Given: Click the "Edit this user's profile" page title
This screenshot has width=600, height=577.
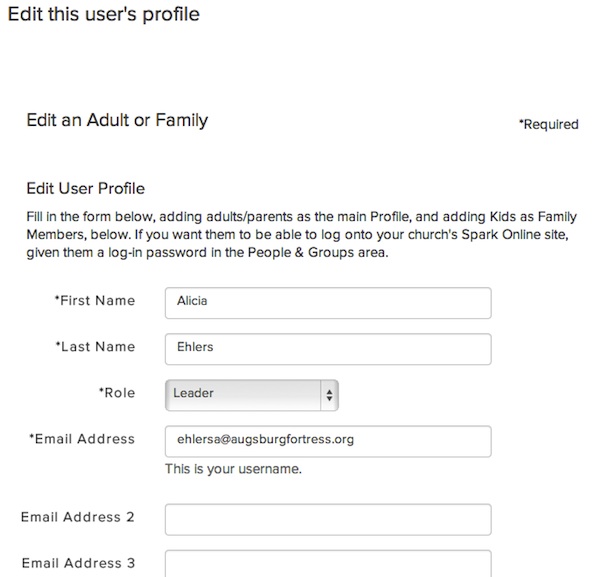Looking at the screenshot, I should (x=104, y=15).
